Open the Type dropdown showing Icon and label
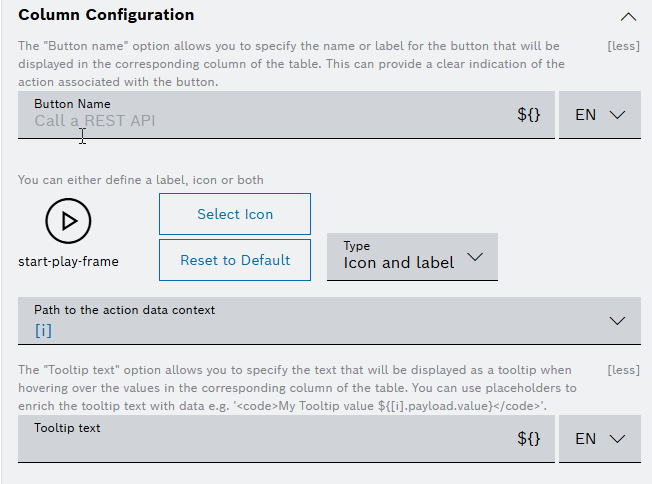The image size is (652, 484). (x=412, y=257)
